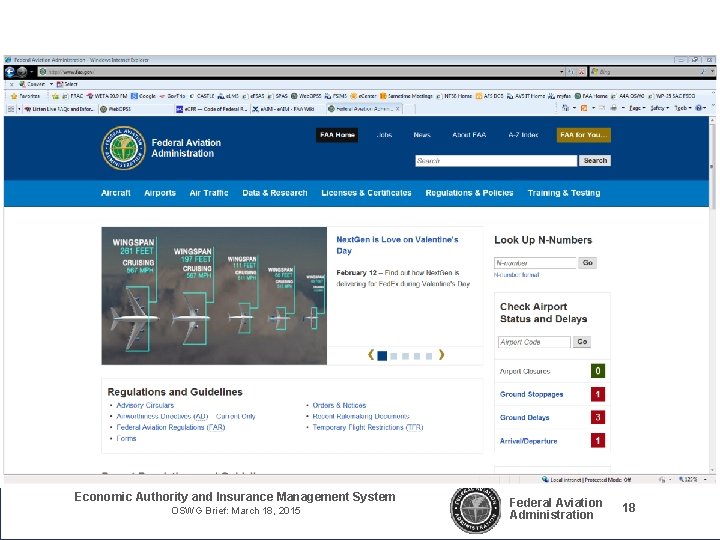
Task: Open recent pages dropdown beside Forward button
Action: tap(31, 72)
